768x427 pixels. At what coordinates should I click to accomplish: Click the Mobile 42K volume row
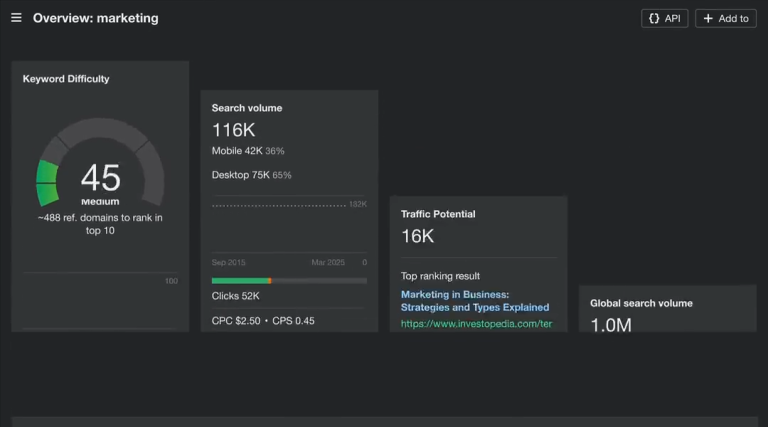(x=248, y=151)
